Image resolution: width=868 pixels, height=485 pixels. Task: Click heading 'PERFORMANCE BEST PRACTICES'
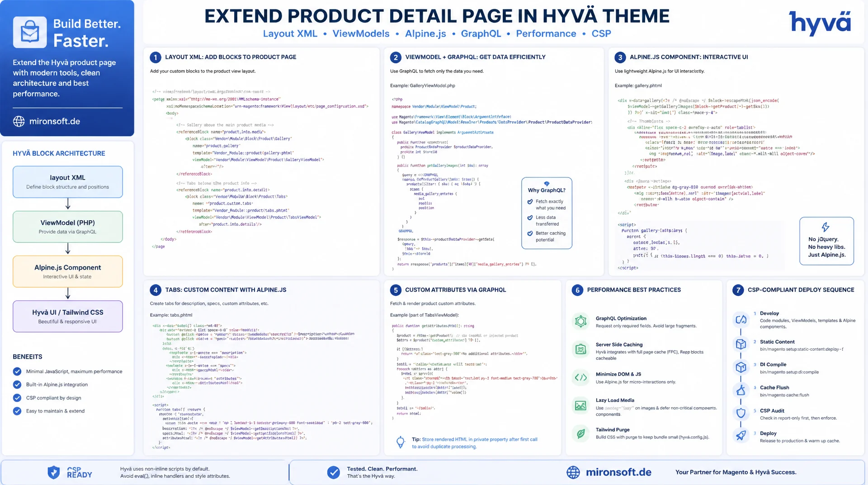(x=634, y=290)
